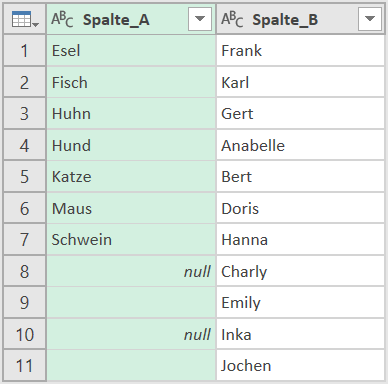Select row number 8

coord(25,271)
